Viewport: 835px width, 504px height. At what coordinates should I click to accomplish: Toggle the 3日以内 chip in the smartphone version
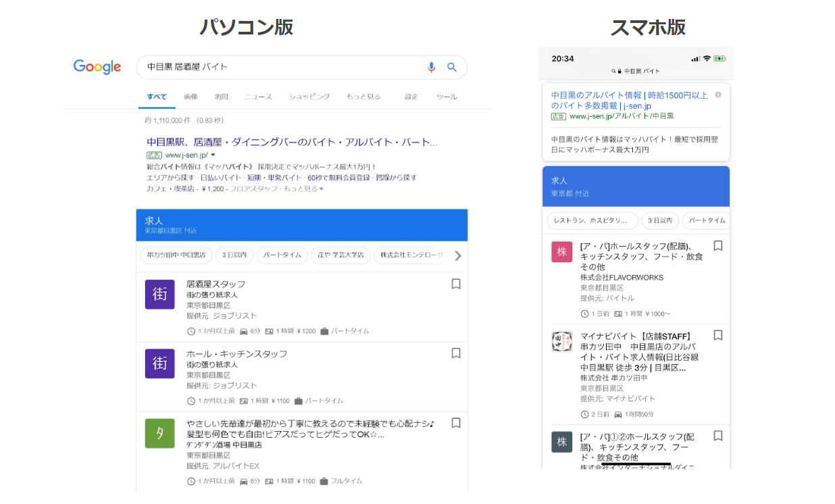660,221
